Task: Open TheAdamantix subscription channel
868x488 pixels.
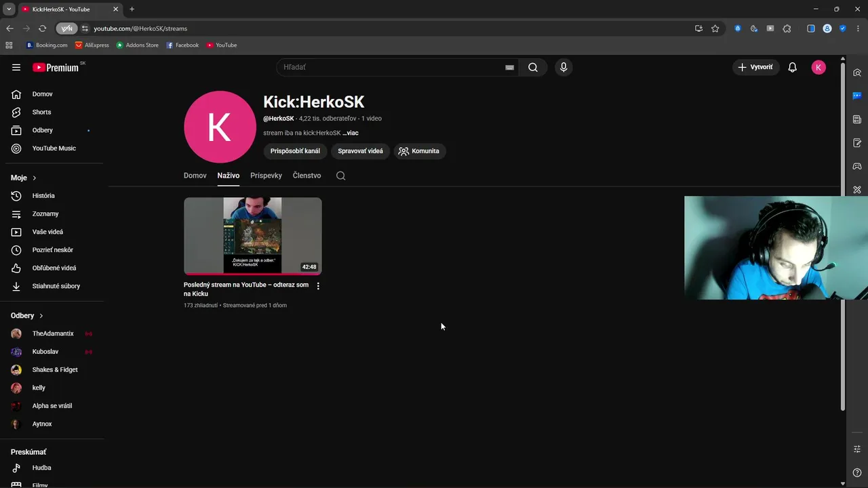Action: pyautogui.click(x=54, y=333)
